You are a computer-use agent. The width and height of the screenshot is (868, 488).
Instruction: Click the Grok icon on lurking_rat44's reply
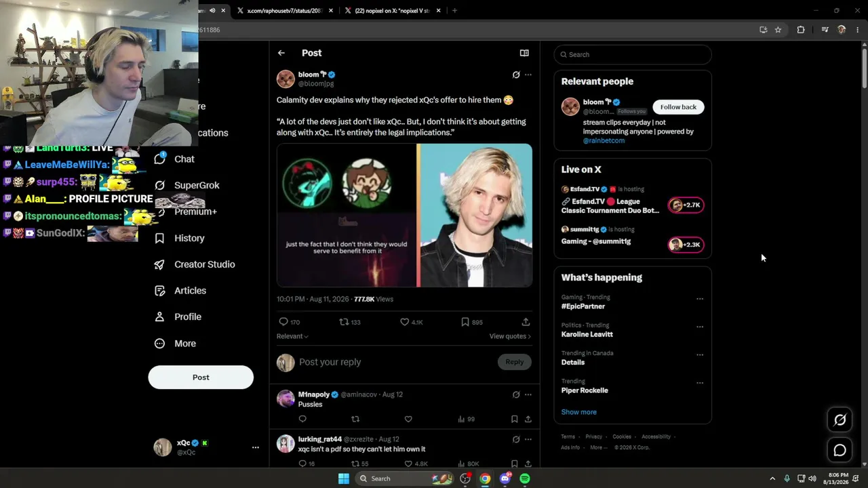click(516, 439)
